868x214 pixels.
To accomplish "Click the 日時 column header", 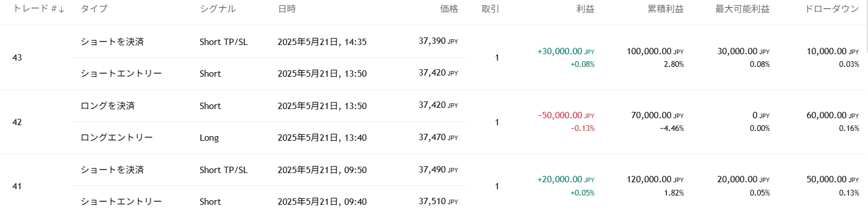I will [x=287, y=9].
